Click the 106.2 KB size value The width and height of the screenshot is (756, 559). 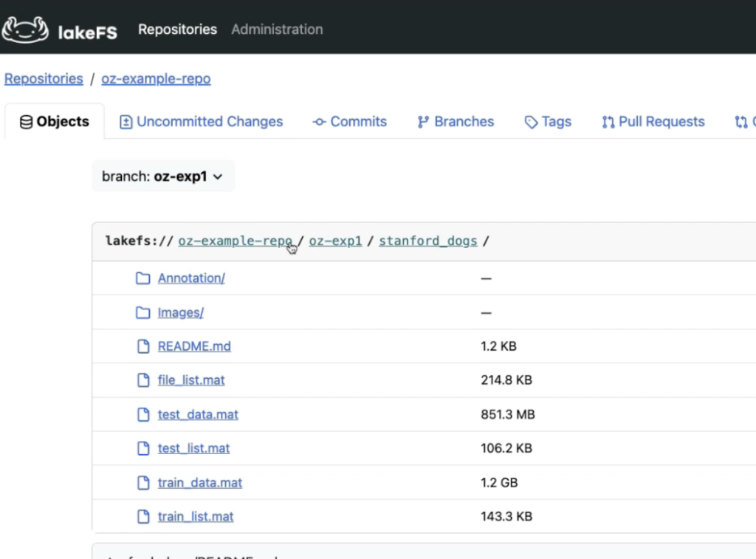click(506, 448)
